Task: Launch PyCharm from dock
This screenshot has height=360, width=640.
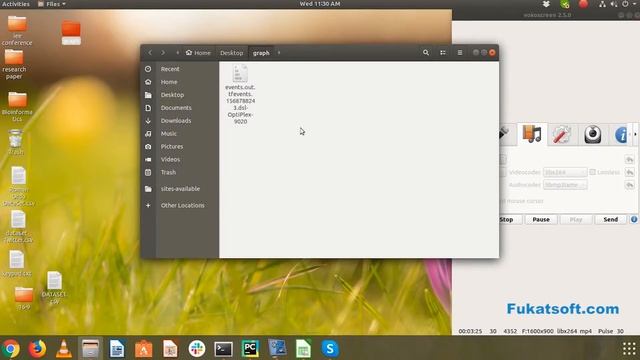Action: point(250,349)
